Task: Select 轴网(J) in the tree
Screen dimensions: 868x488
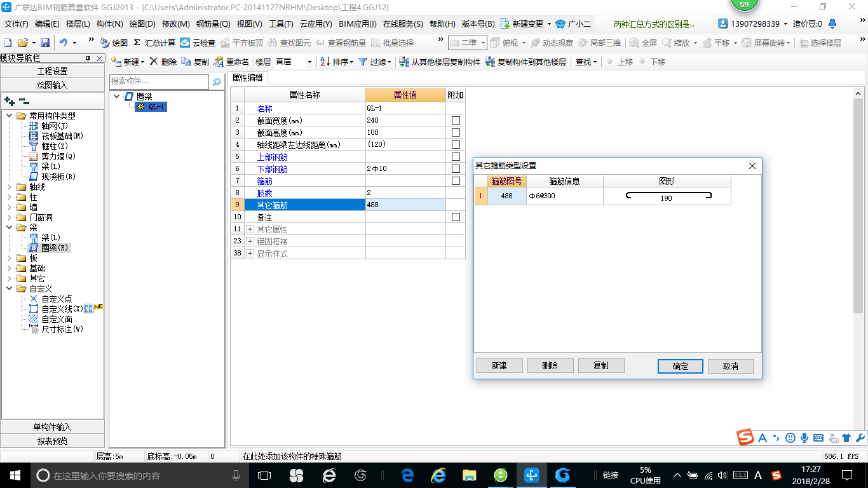Action: (x=48, y=126)
